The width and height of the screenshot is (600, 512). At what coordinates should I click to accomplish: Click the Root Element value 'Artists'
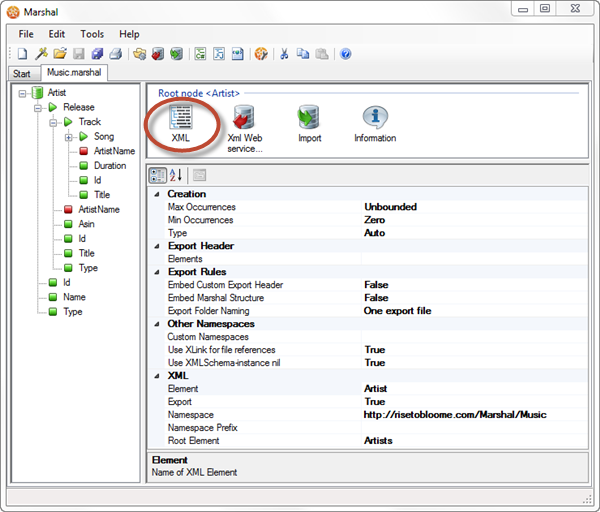pos(378,441)
